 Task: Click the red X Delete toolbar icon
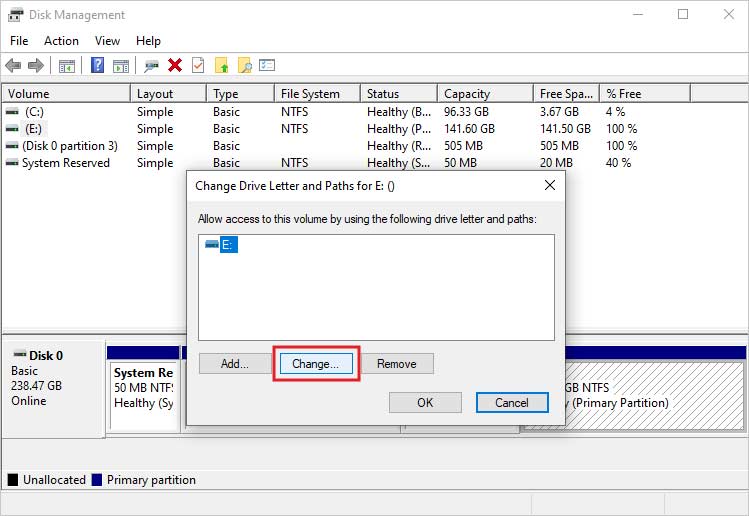pos(175,65)
